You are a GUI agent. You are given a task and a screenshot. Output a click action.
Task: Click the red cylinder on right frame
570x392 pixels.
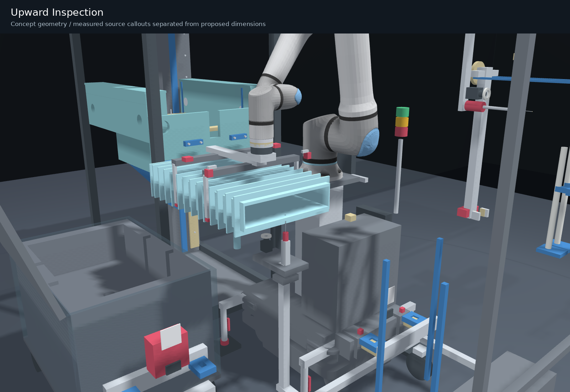475,106
